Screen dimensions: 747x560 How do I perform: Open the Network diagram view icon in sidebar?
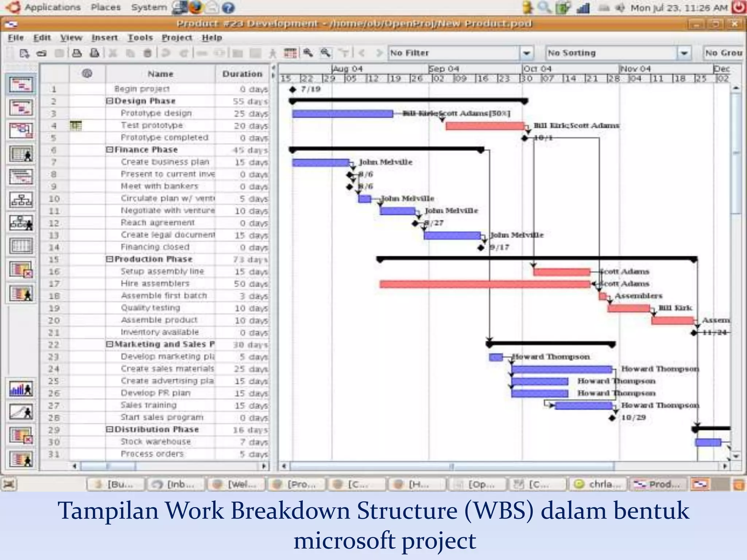pyautogui.click(x=21, y=131)
